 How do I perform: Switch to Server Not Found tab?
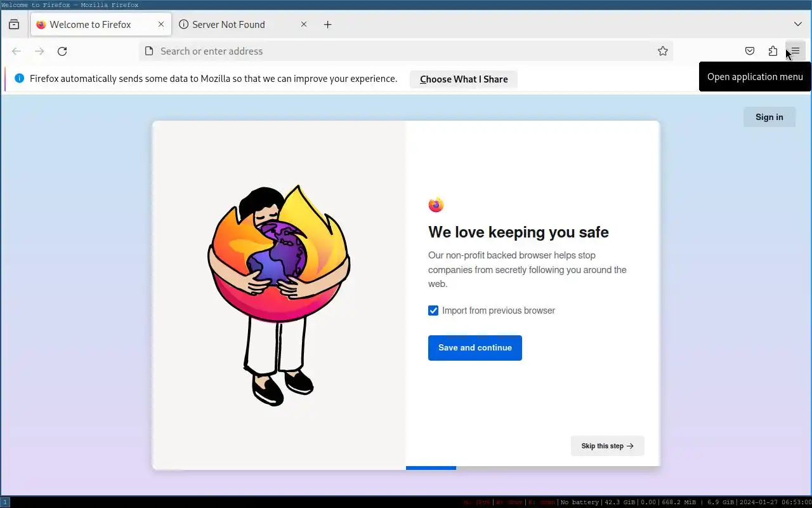click(242, 24)
